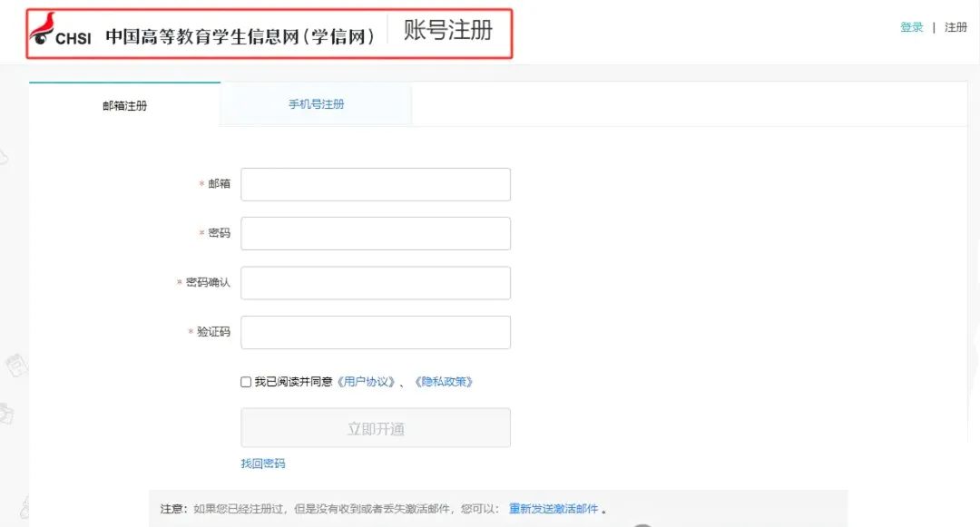The height and width of the screenshot is (527, 980).
Task: Click the 重新发送激活邮件 link
Action: [x=554, y=509]
